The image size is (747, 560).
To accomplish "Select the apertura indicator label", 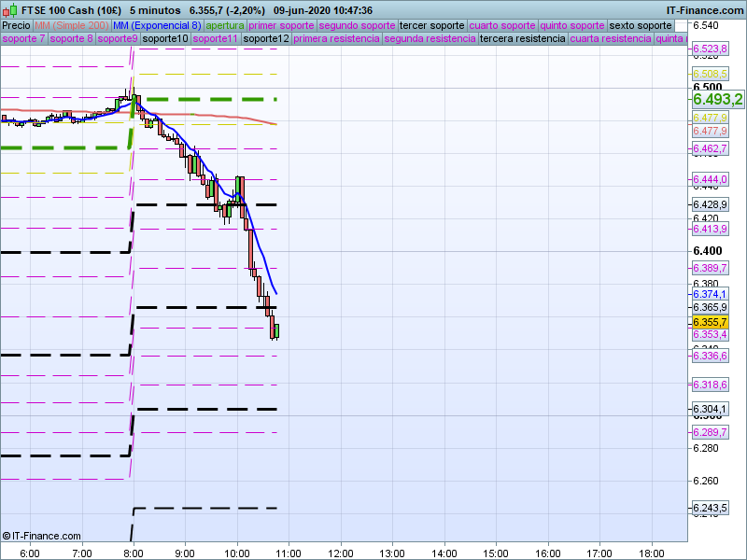I will 225,25.
